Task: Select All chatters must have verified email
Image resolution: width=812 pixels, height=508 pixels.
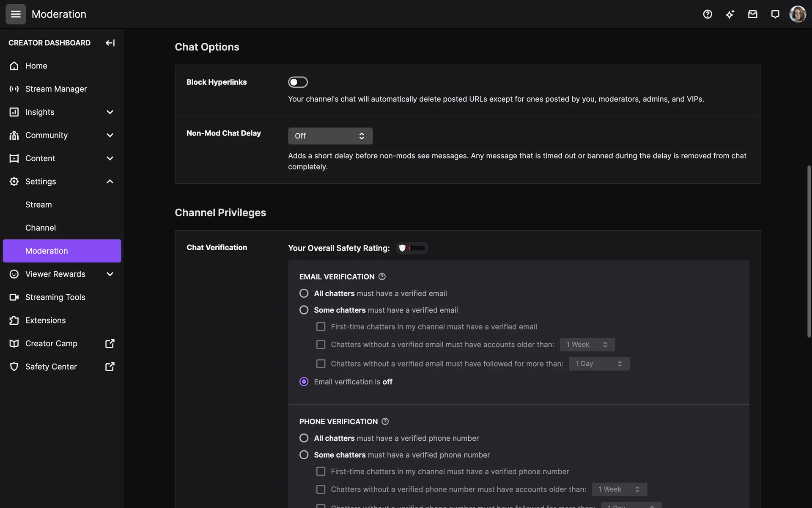Action: tap(304, 293)
